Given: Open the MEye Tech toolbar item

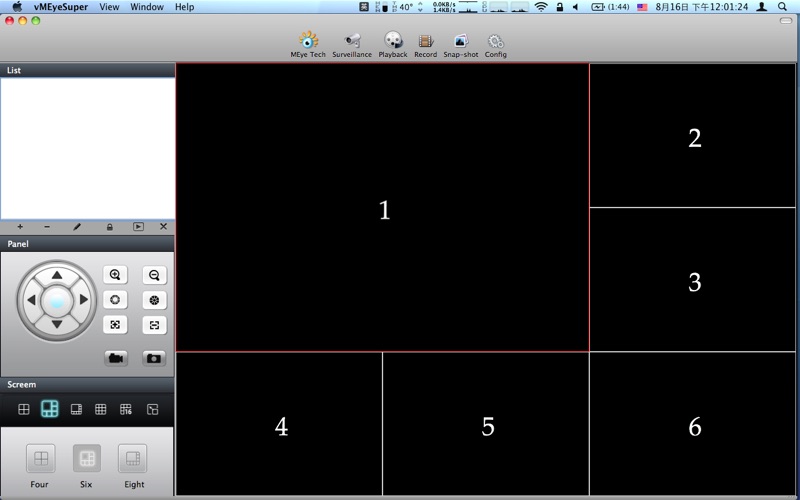Looking at the screenshot, I should coord(308,44).
